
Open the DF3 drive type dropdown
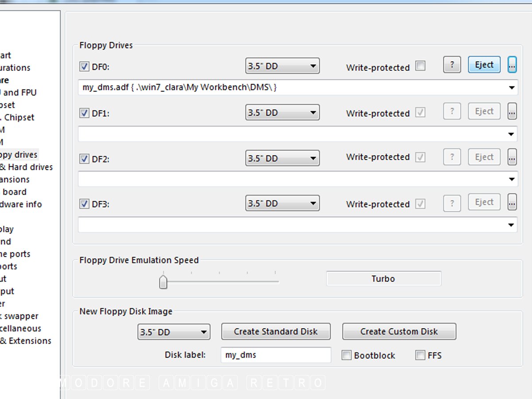(x=282, y=203)
